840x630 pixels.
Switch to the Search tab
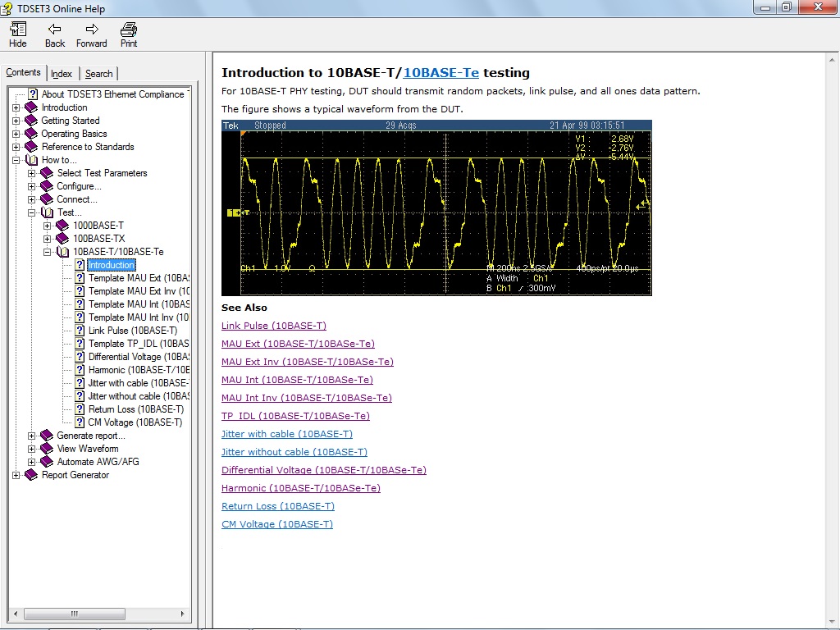click(99, 74)
